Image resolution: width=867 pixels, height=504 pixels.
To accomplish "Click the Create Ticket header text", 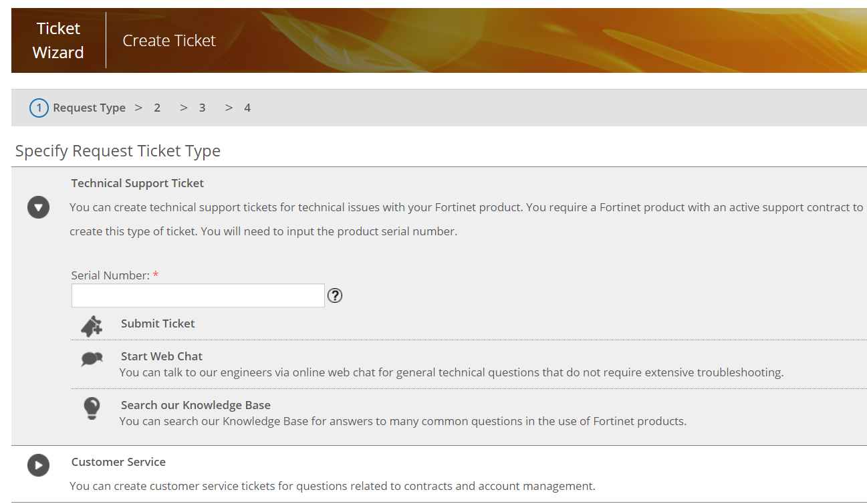I will [x=169, y=41].
